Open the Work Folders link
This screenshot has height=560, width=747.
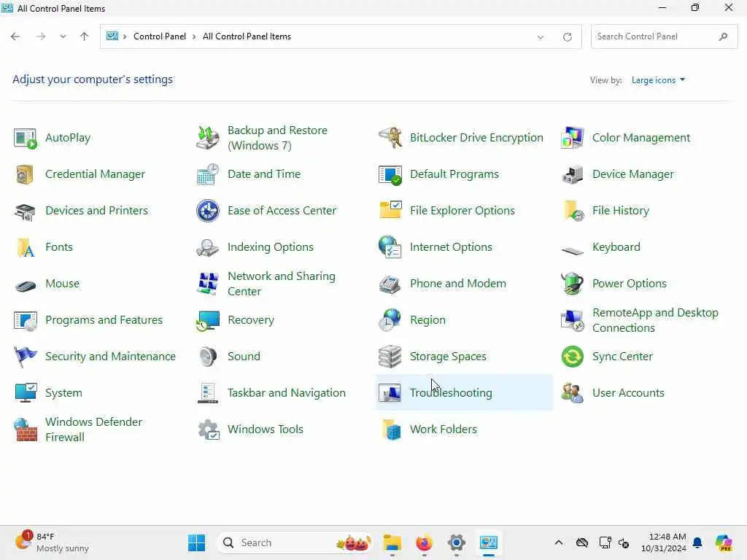click(443, 429)
